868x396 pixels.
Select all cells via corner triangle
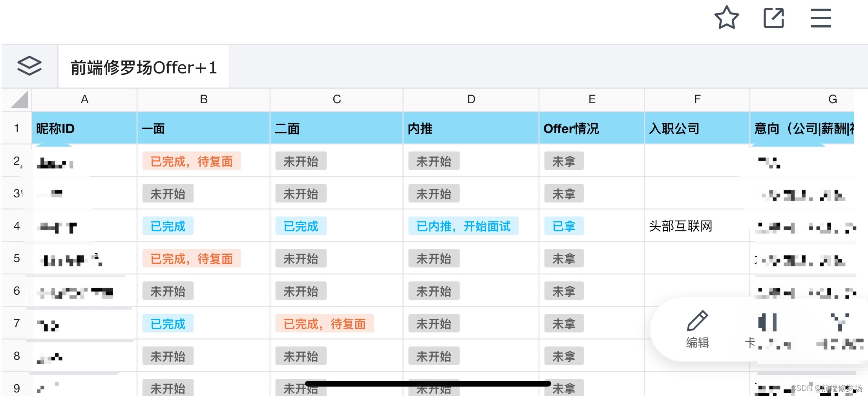[19, 99]
